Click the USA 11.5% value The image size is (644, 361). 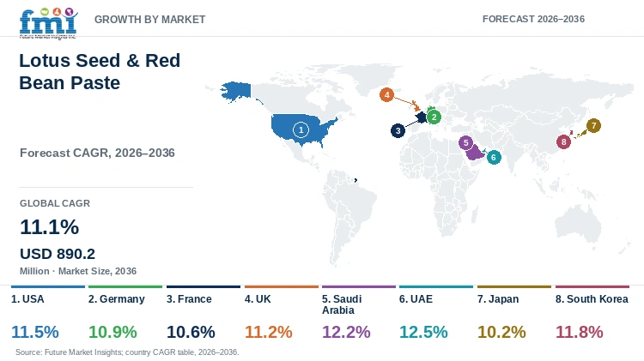coord(35,332)
